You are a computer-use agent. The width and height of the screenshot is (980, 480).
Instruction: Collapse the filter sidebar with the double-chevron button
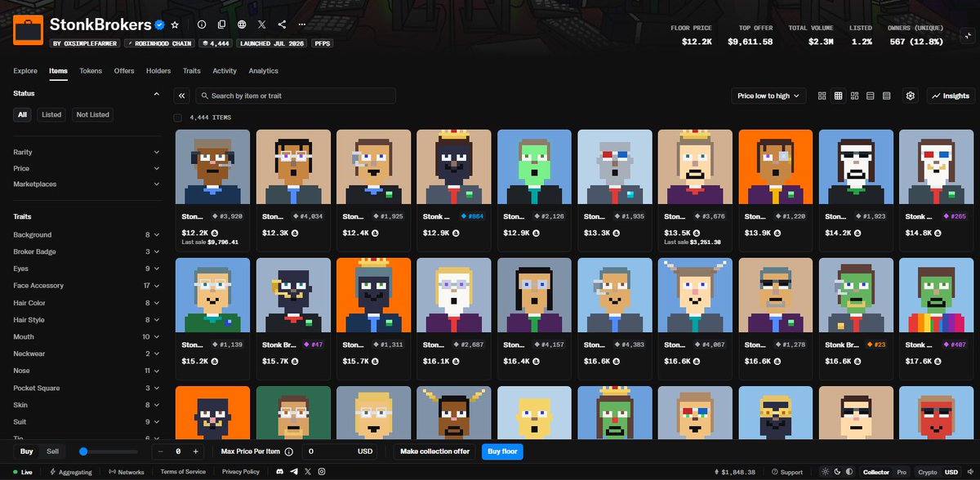coord(182,96)
